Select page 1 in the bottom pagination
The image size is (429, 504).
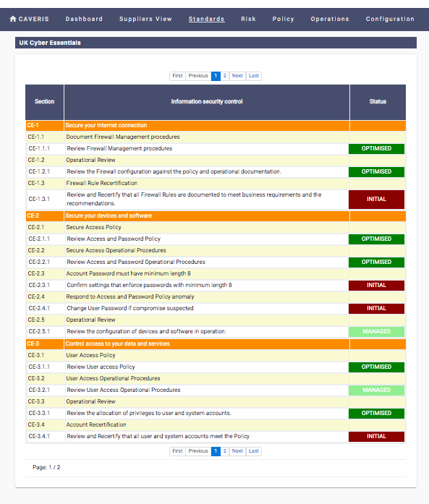click(216, 451)
